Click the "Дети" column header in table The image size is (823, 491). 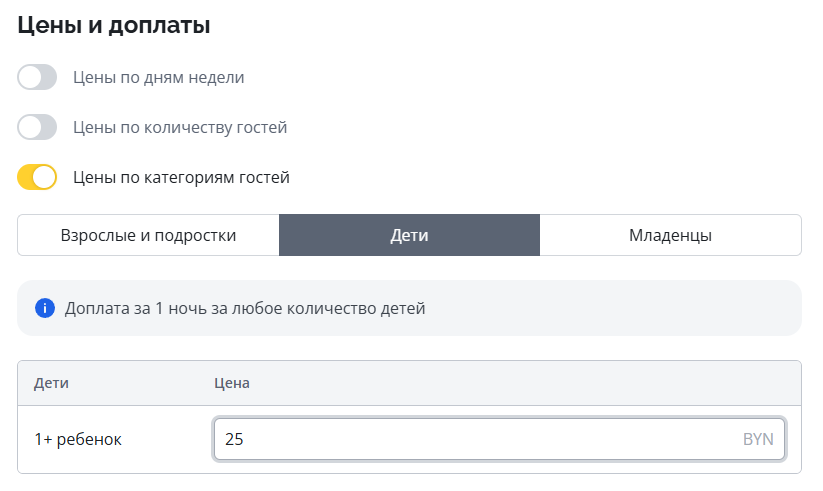[51, 383]
